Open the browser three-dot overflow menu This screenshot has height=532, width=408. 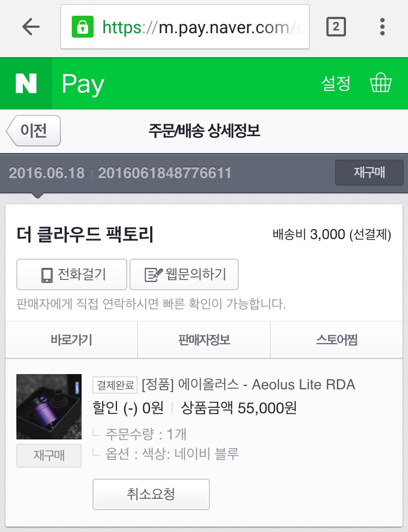point(382,27)
